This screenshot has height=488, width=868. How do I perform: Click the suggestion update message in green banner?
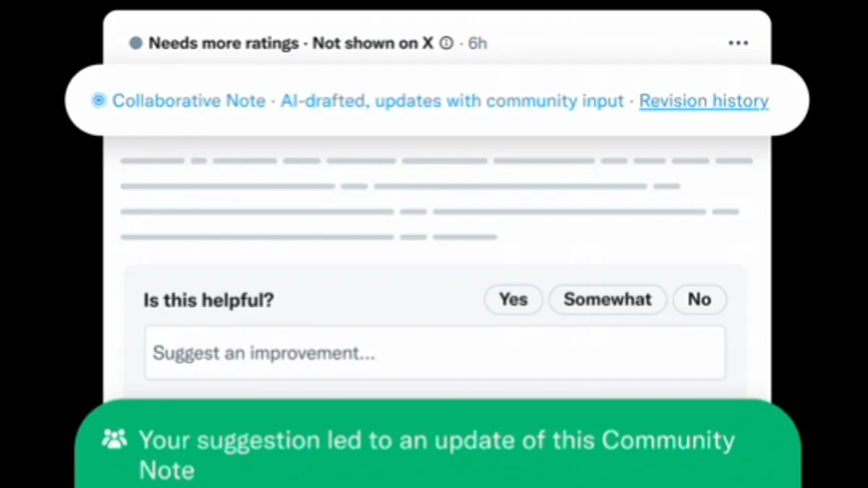pyautogui.click(x=436, y=440)
